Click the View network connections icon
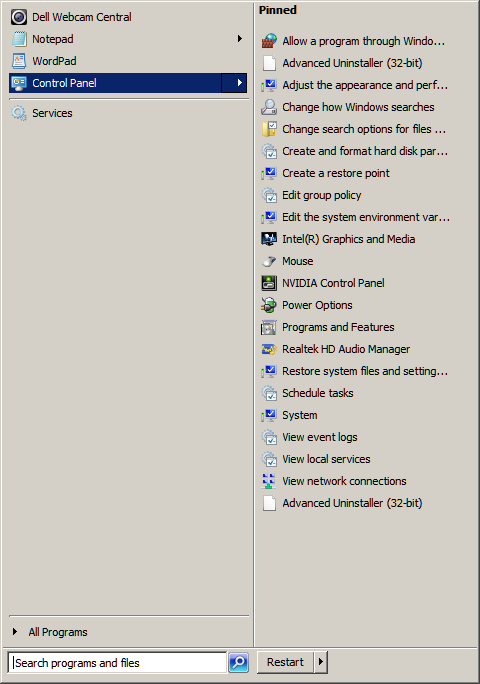480x684 pixels. 269,481
